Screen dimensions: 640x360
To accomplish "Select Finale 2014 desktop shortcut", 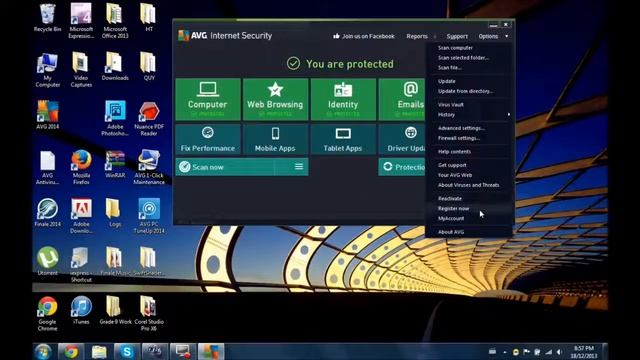I will point(47,213).
